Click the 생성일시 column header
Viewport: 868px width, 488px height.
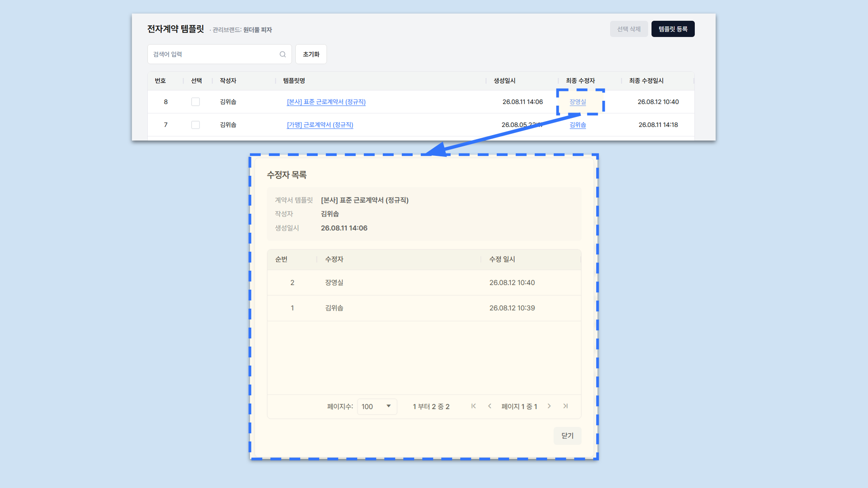(505, 80)
